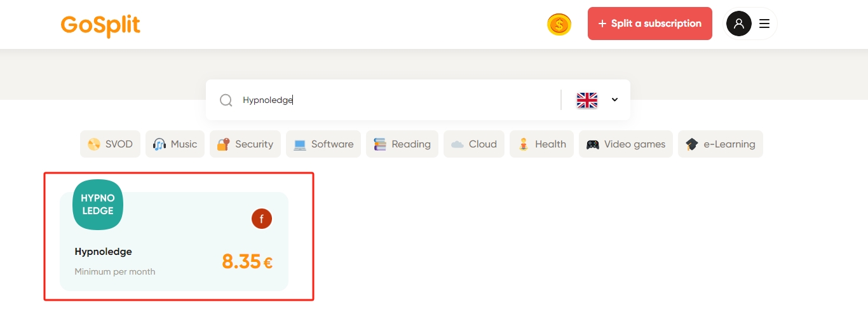Click the Split a subscription button
Image resolution: width=868 pixels, height=321 pixels.
pos(649,24)
